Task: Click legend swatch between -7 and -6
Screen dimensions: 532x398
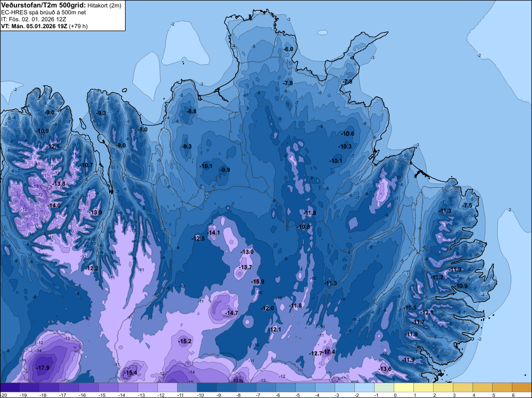Action: click(x=266, y=387)
